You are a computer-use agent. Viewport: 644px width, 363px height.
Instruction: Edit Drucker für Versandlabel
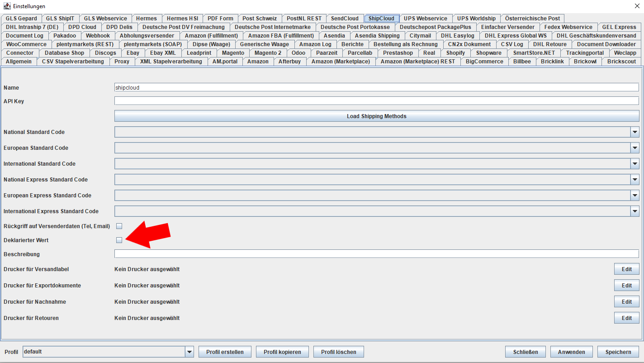pos(627,269)
